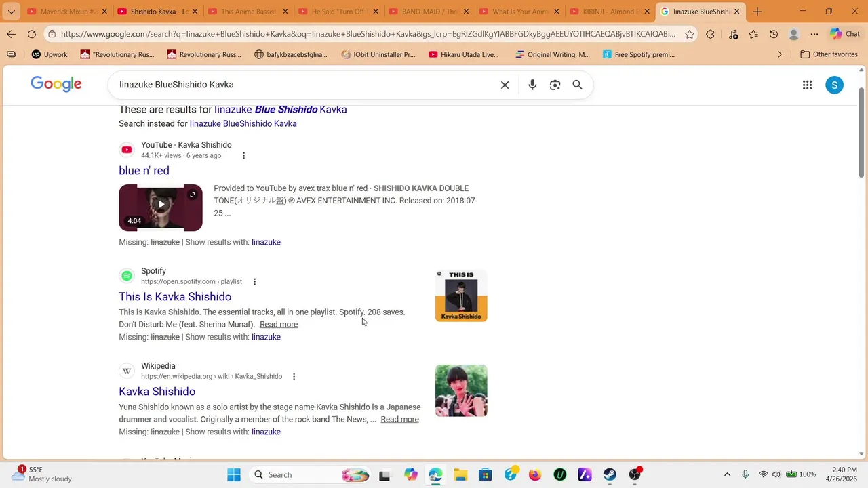Image resolution: width=868 pixels, height=488 pixels.
Task: Open the blue n' red video result
Action: [144, 171]
